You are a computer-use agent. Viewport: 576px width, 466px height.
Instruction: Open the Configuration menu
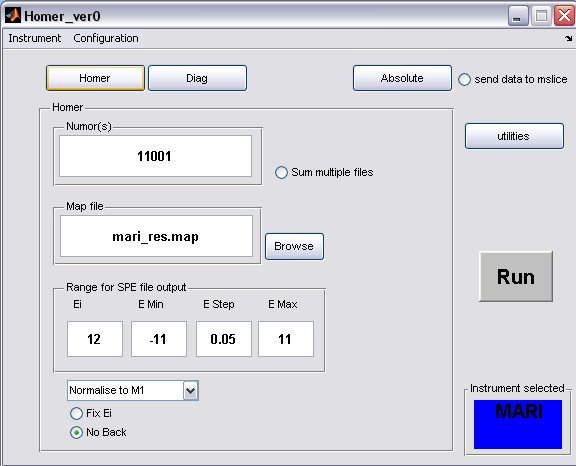(106, 38)
